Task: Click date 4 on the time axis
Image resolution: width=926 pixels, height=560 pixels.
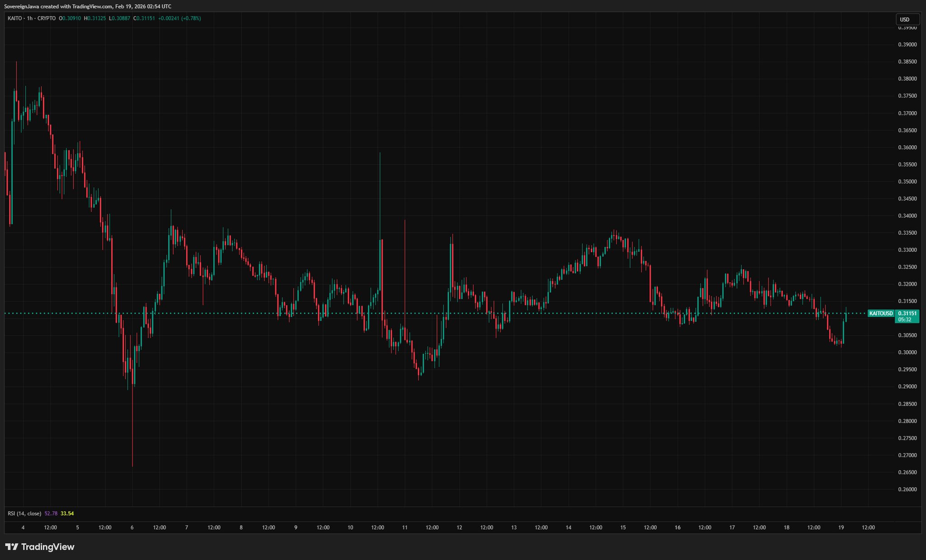Action: click(x=23, y=527)
